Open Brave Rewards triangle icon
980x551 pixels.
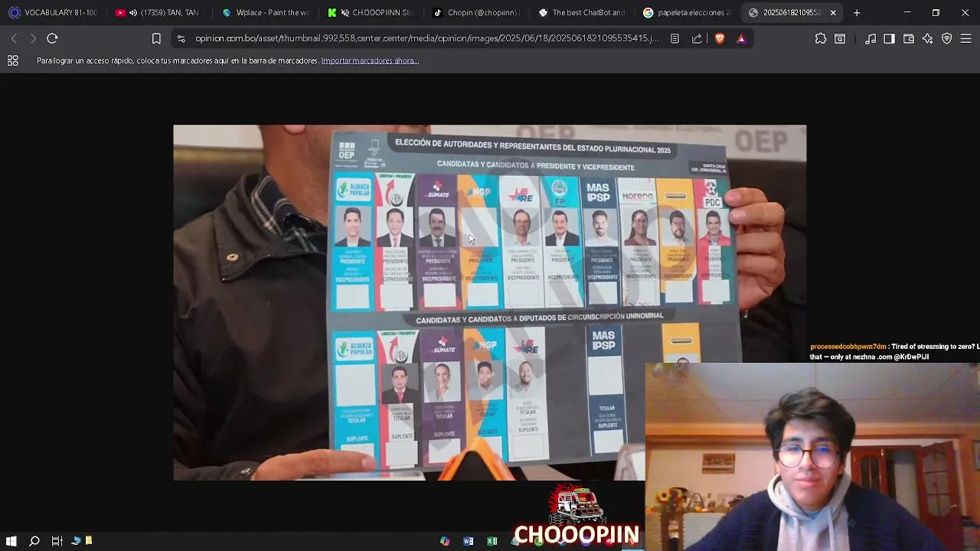[741, 38]
